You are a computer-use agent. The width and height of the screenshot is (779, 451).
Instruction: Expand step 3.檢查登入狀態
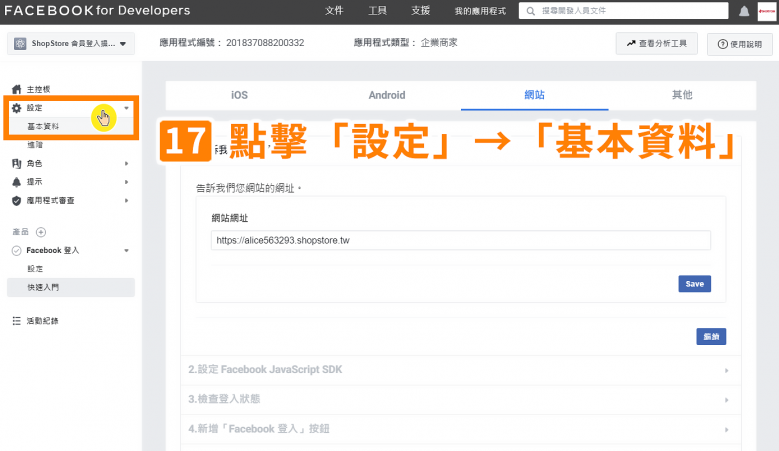(x=461, y=399)
